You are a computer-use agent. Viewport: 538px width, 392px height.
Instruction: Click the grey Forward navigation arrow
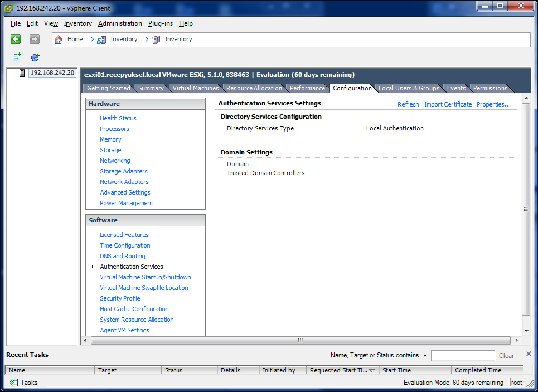pyautogui.click(x=35, y=39)
